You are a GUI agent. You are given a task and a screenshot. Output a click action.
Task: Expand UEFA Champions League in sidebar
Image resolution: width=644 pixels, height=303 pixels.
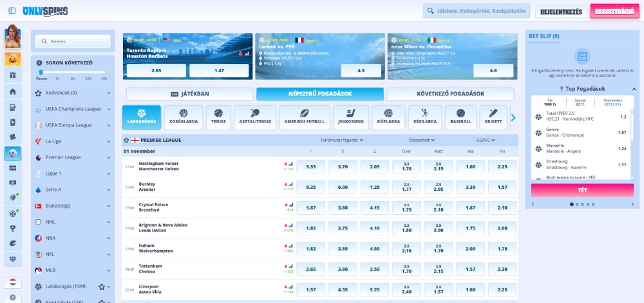108,109
